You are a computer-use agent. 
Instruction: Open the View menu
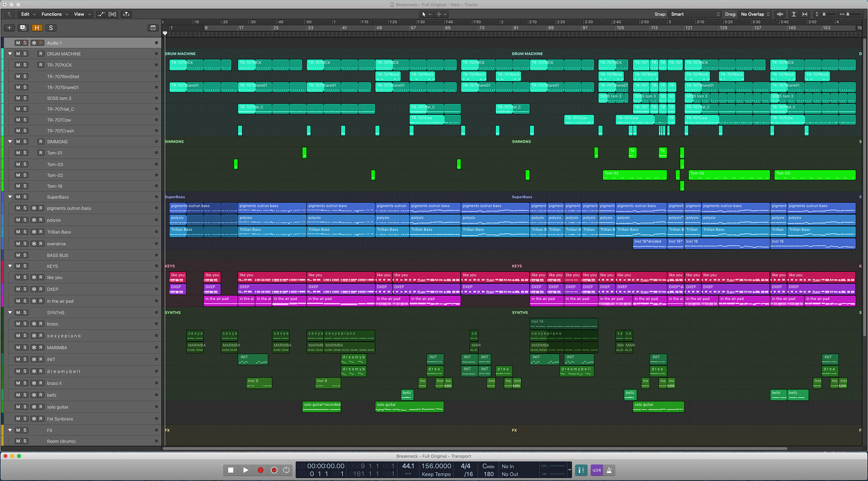pos(82,14)
